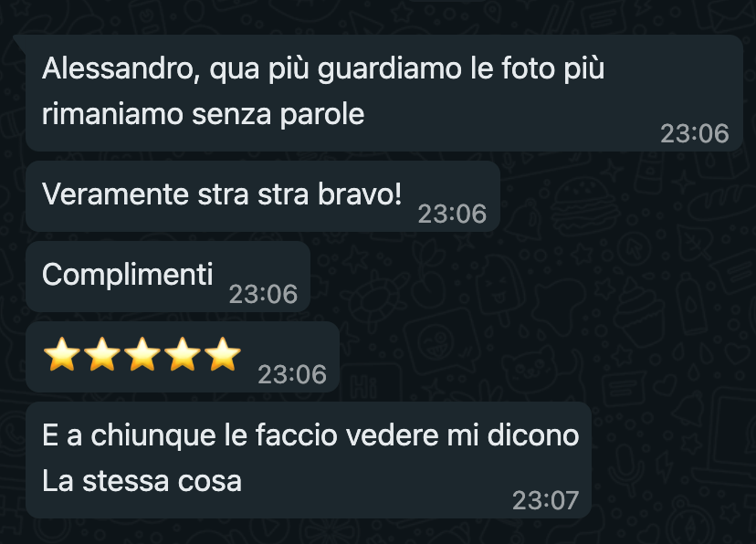Image resolution: width=756 pixels, height=544 pixels.
Task: Select the five-star emoji message bubble
Action: [183, 357]
